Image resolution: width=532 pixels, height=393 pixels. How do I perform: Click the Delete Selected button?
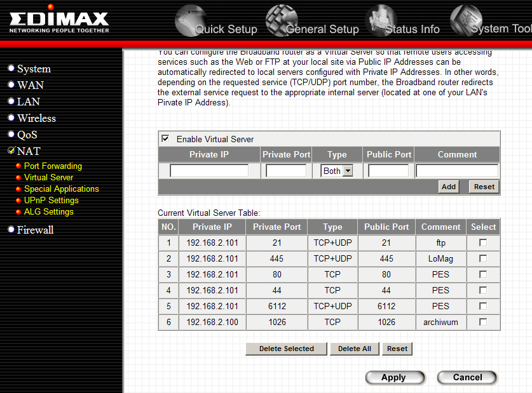[287, 349]
